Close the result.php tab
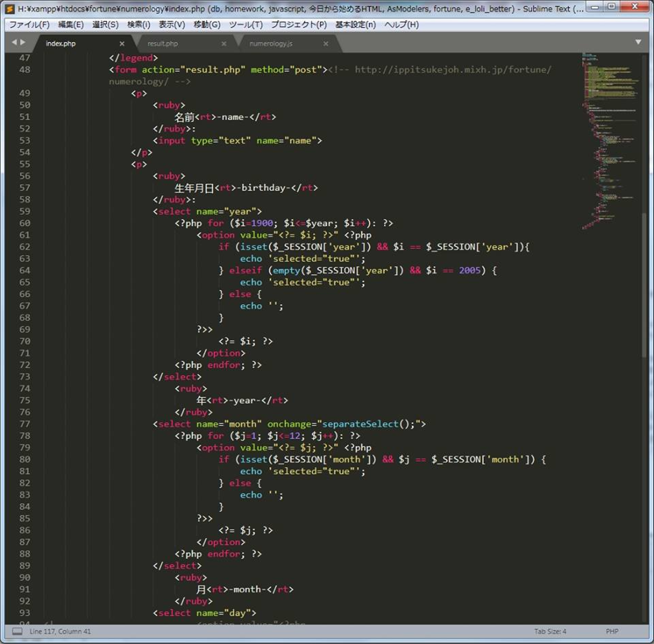The image size is (654, 644). click(224, 44)
